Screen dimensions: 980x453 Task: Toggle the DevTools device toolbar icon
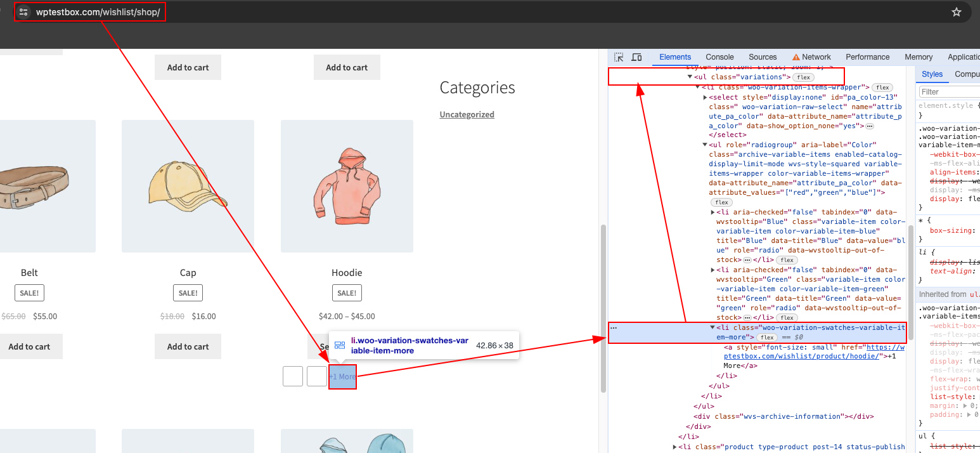636,57
